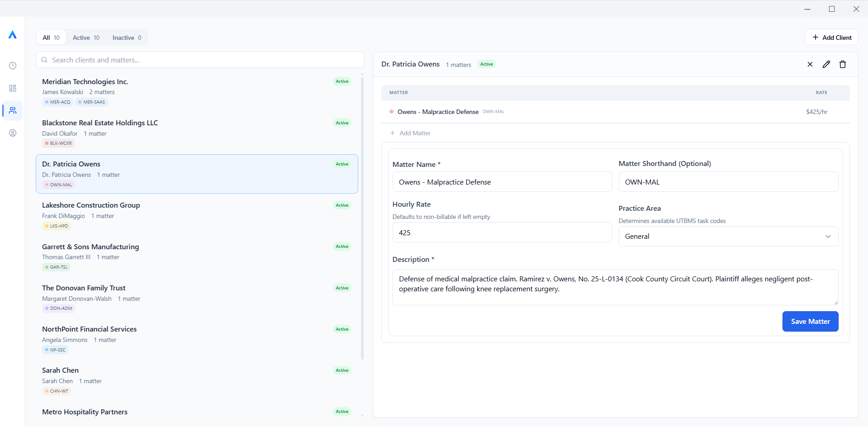Screen dimensions: 868x427
Task: Edit Dr. Patricia Owens using the pencil icon
Action: pyautogui.click(x=826, y=64)
